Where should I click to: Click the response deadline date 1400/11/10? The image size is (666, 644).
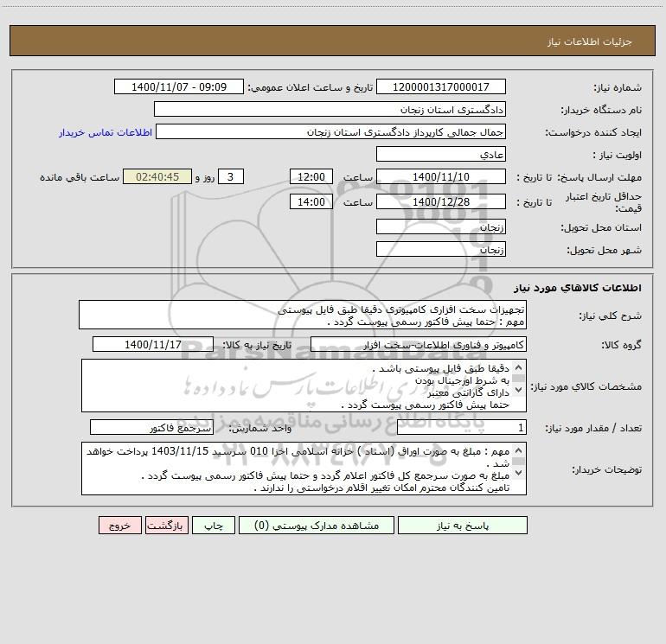tap(441, 176)
